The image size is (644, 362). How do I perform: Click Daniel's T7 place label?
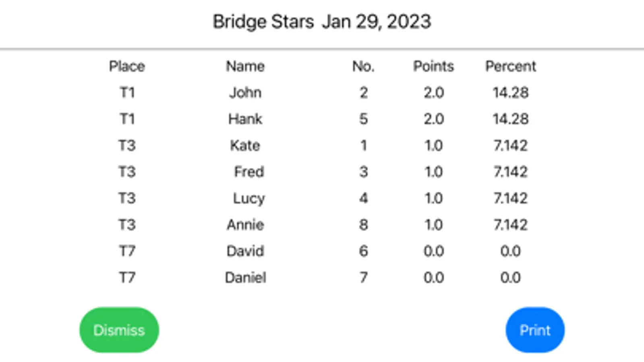coord(127,278)
